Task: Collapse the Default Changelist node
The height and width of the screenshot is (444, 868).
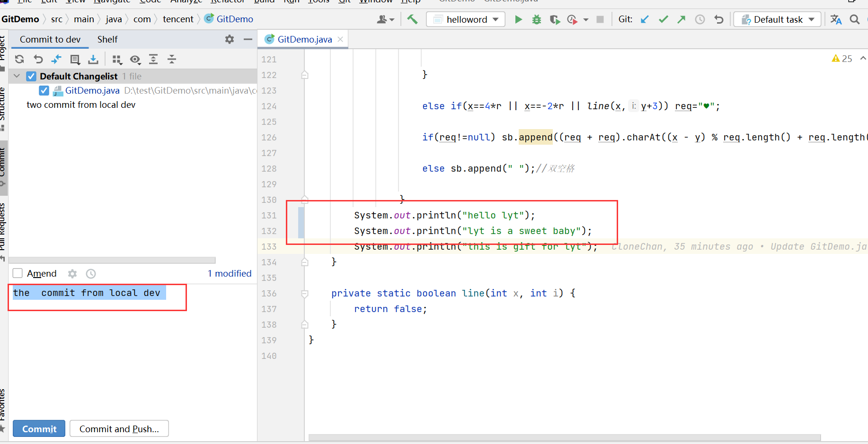Action: [17, 76]
